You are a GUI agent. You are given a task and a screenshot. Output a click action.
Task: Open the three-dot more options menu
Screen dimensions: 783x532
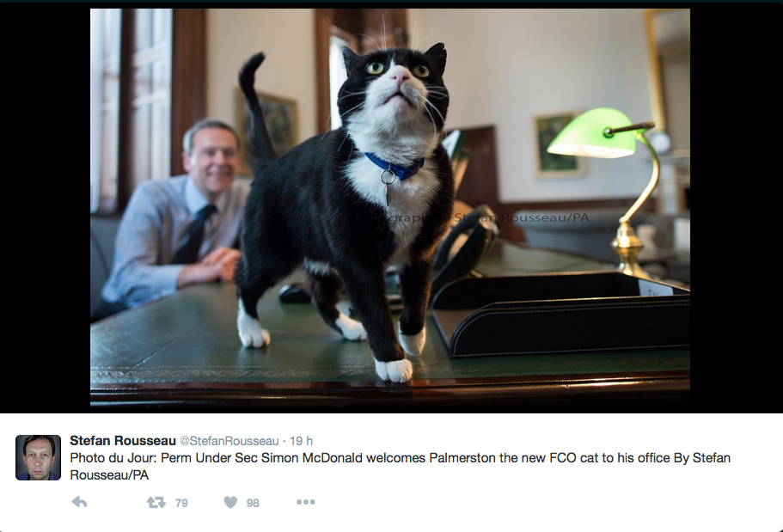(x=306, y=502)
